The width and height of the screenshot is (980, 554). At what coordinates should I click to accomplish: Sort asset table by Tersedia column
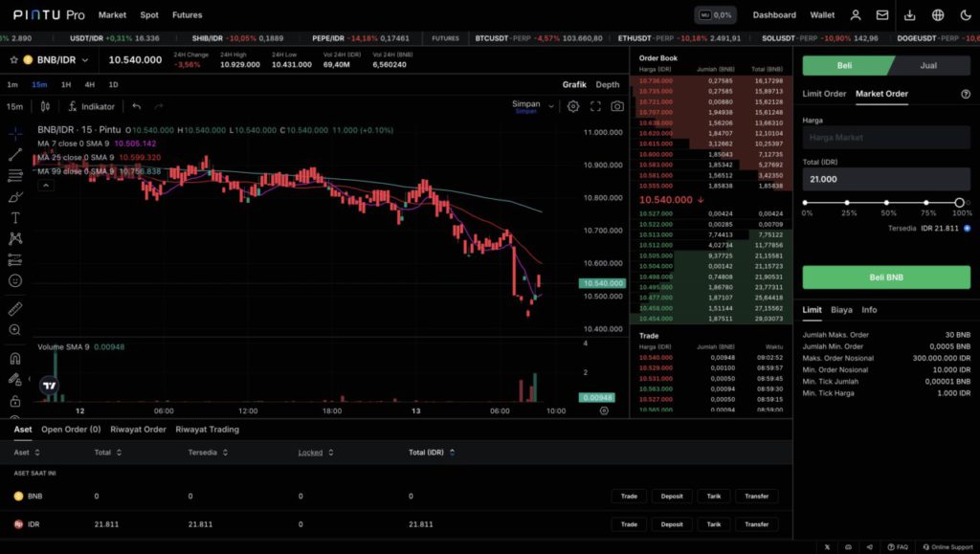(x=208, y=453)
